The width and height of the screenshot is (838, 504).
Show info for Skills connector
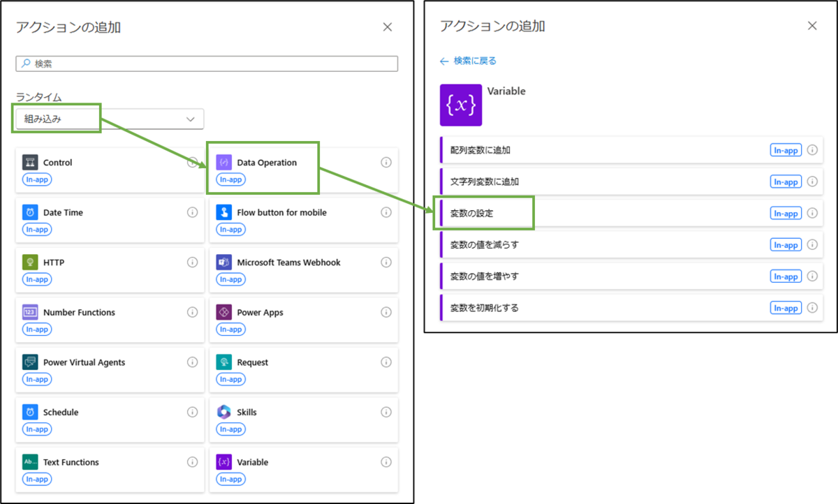(x=386, y=412)
